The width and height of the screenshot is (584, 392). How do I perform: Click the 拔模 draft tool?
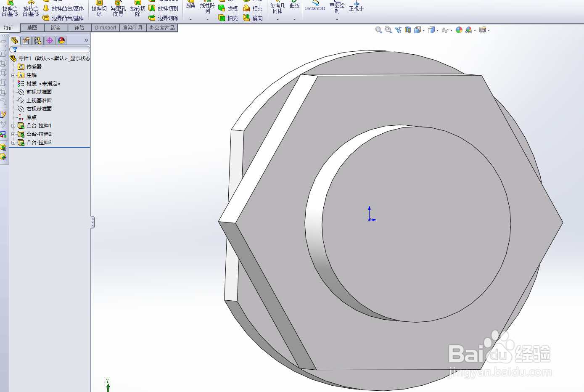(228, 8)
